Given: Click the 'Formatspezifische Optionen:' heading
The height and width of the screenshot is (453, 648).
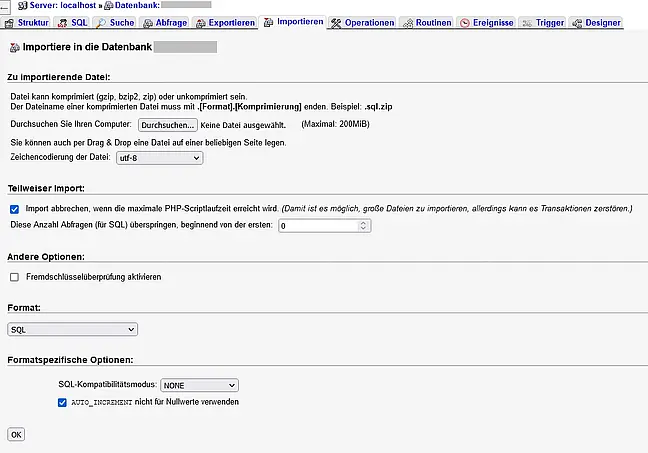Looking at the screenshot, I should point(70,360).
